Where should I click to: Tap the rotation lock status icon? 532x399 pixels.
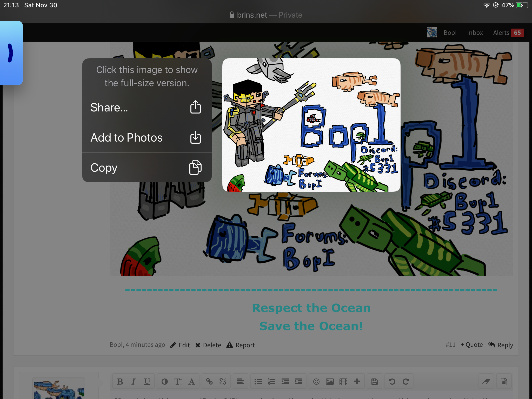click(x=496, y=5)
